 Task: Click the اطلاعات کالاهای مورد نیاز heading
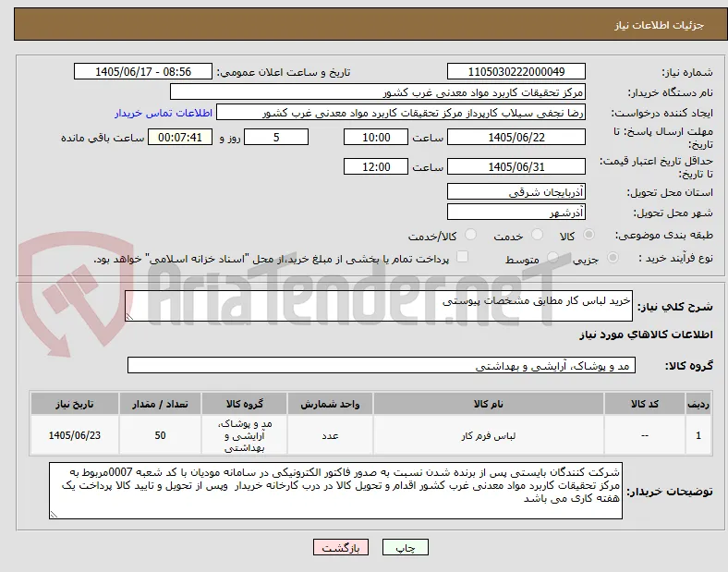coord(646,335)
